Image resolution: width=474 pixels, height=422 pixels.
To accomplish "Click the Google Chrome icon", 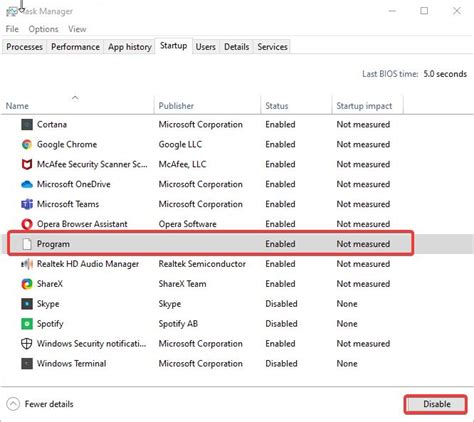I will pos(27,145).
